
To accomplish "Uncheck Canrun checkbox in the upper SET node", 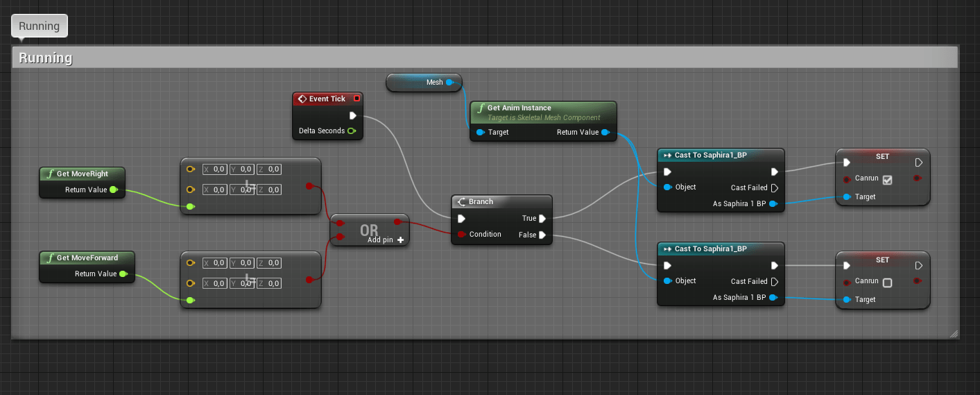I will click(887, 180).
